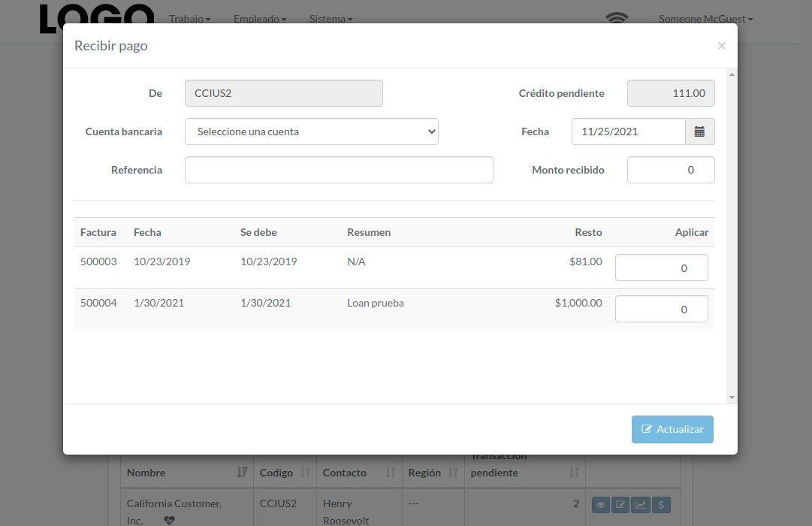The image size is (812, 526).
Task: Edit California Customer pencil icon
Action: [620, 505]
